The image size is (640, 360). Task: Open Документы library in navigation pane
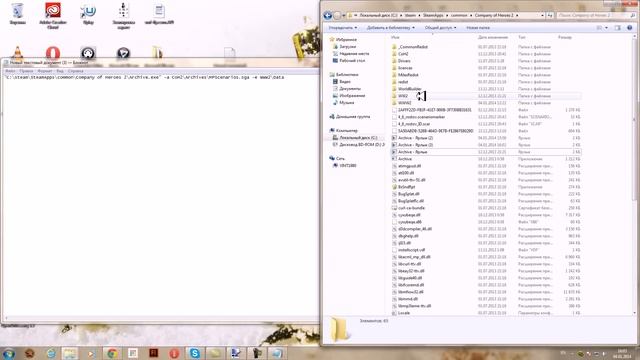[350, 89]
